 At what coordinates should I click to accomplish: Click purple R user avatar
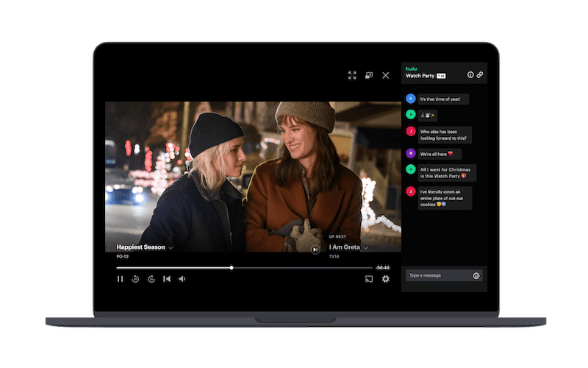pyautogui.click(x=411, y=153)
